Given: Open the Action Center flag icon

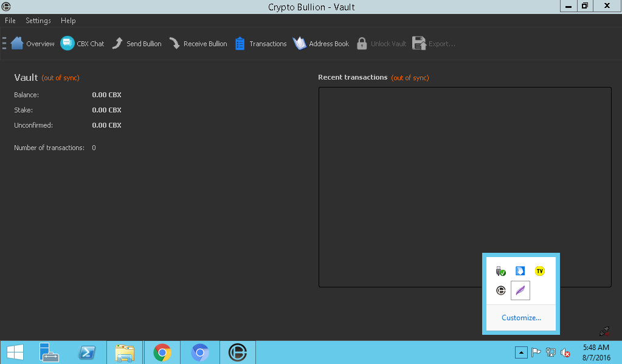Looking at the screenshot, I should (536, 352).
